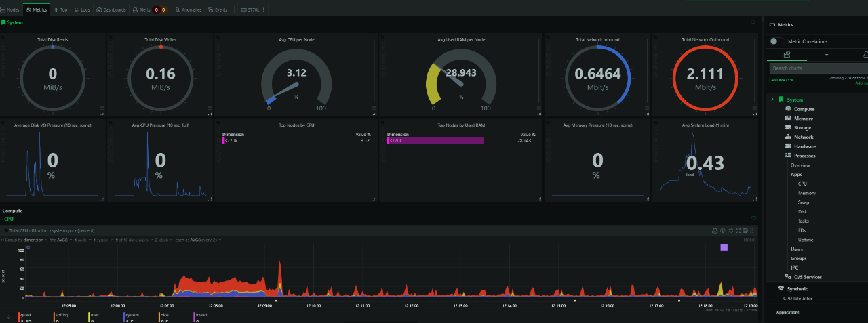Select IPC in the sidebar tree
The height and width of the screenshot is (323, 868).
[x=794, y=267]
